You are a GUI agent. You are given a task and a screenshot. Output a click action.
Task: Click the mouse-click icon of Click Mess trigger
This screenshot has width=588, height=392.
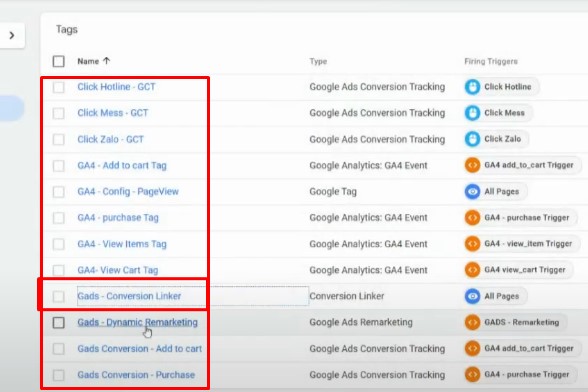pos(472,113)
